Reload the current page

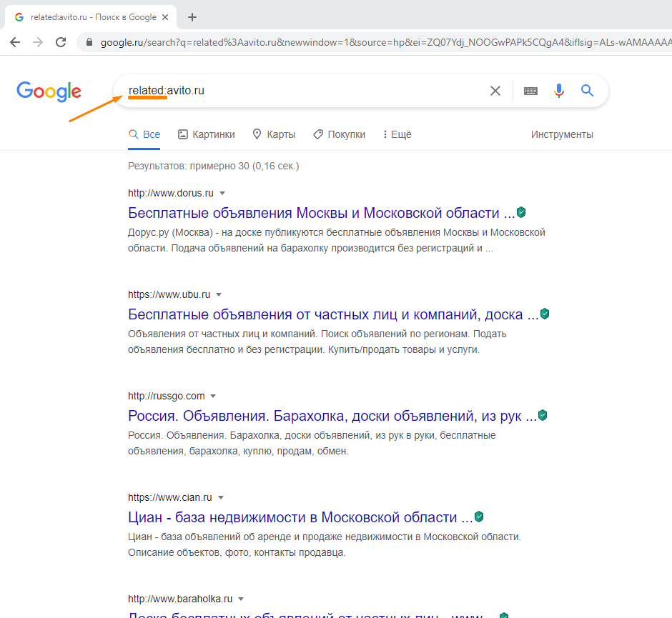(61, 42)
